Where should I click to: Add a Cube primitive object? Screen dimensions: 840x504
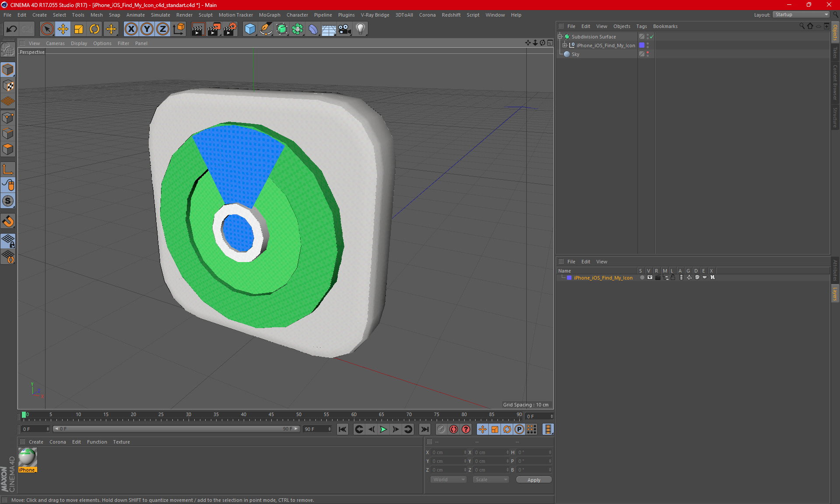pyautogui.click(x=250, y=29)
